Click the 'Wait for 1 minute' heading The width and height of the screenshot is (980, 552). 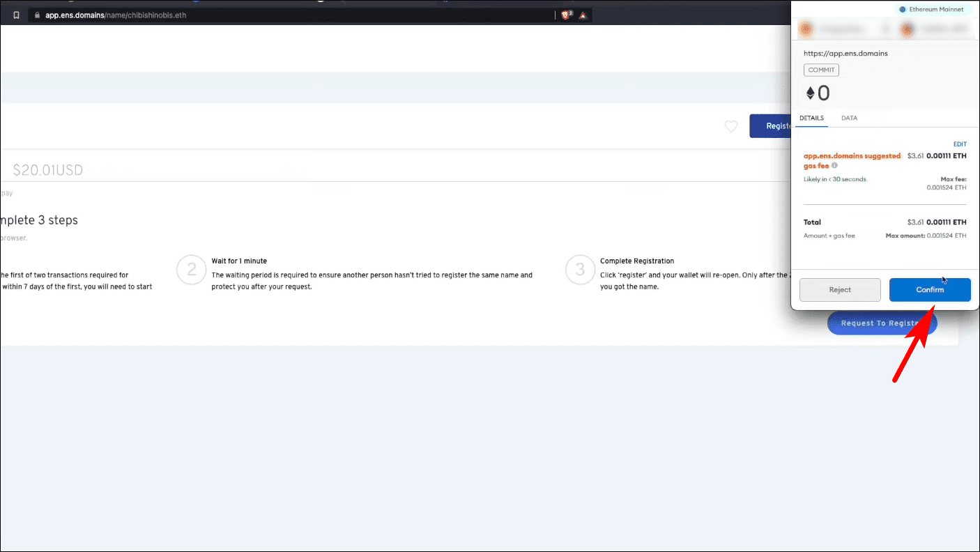pyautogui.click(x=239, y=261)
